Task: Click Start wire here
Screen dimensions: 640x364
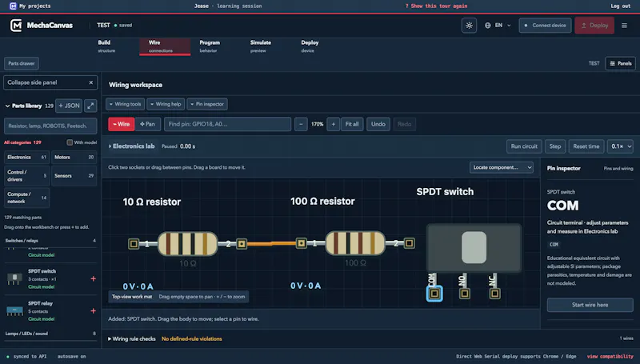Action: (590, 305)
